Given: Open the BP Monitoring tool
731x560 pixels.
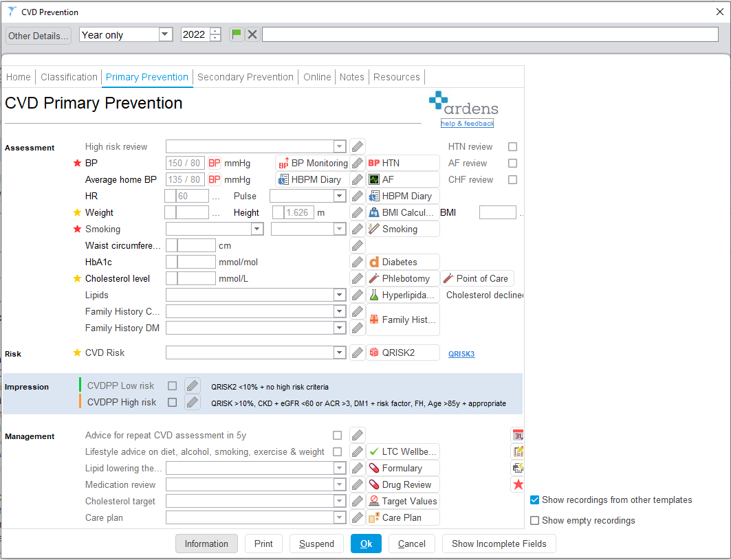Looking at the screenshot, I should coord(312,163).
